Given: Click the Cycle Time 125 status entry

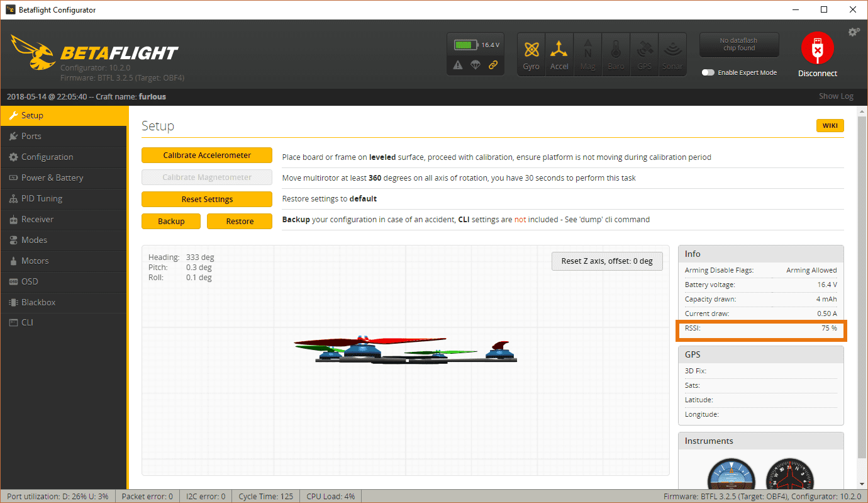Looking at the screenshot, I should [265, 496].
